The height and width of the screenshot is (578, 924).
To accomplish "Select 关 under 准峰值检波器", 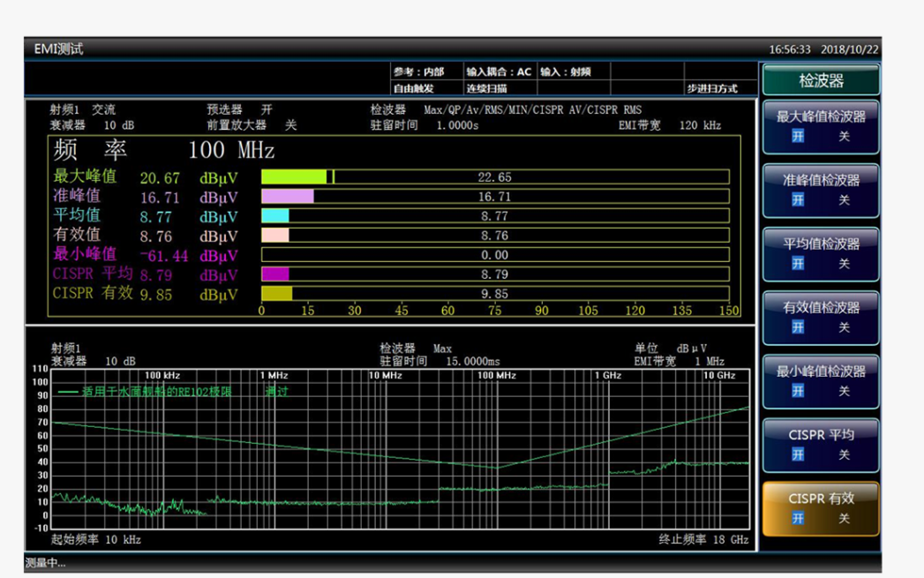I will (844, 200).
